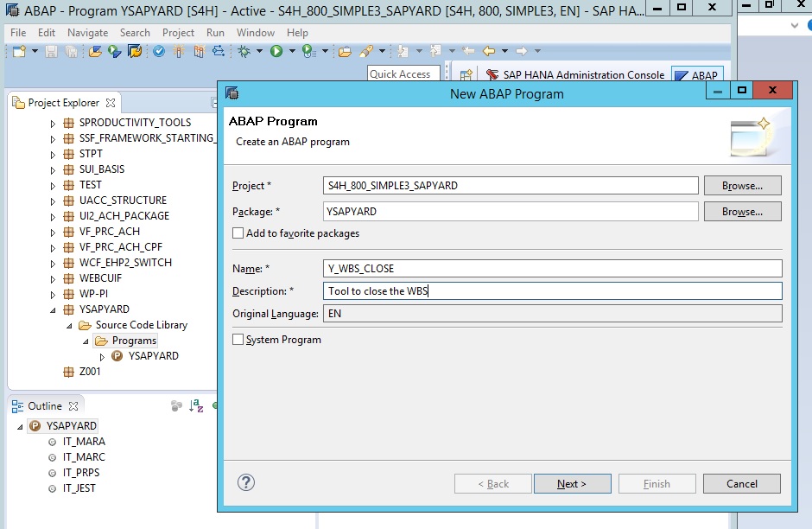Viewport: 812px width, 529px height.
Task: Click the gray filter circles icon in Outline
Action: [x=176, y=405]
